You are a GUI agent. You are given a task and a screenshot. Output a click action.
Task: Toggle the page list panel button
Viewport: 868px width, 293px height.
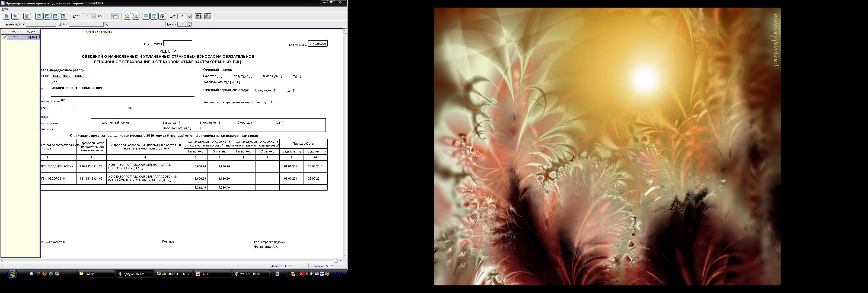click(115, 16)
